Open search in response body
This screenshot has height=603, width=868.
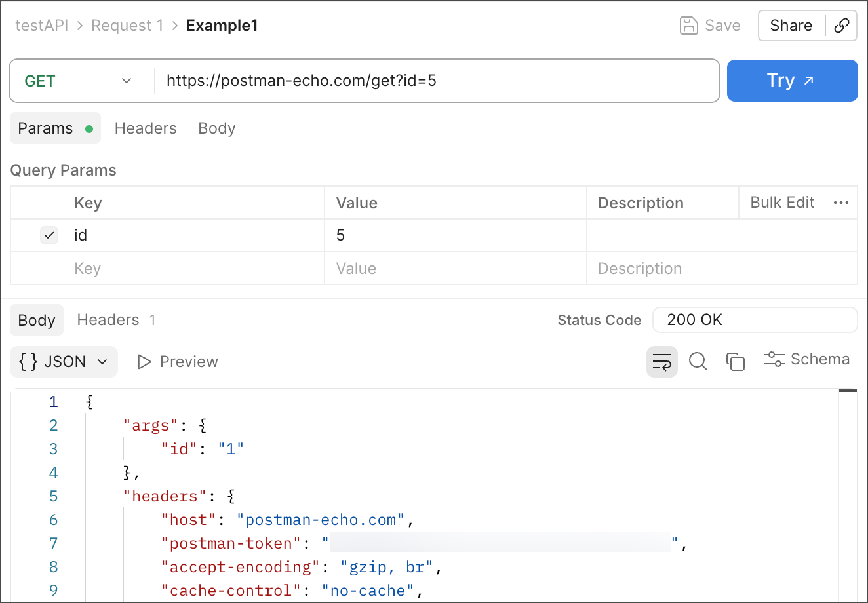click(x=698, y=362)
